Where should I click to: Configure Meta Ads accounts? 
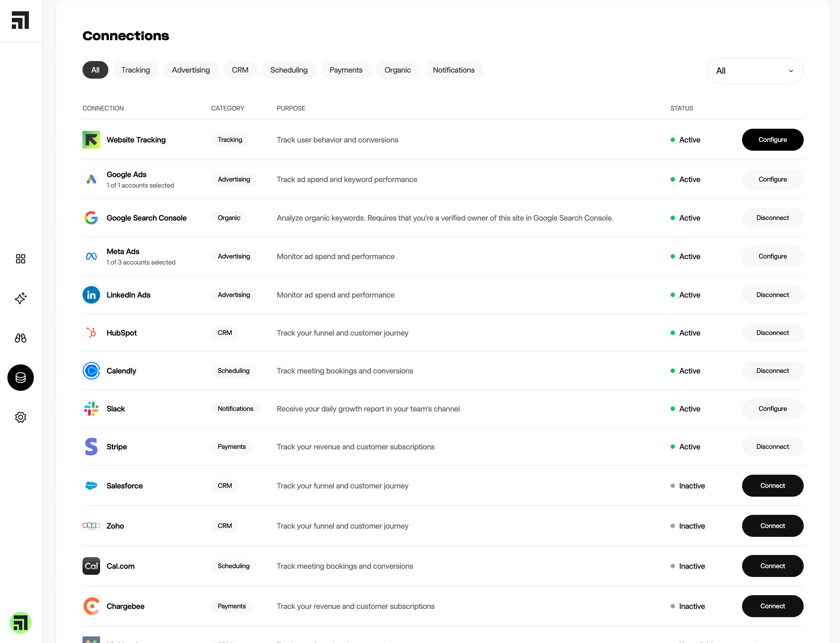pyautogui.click(x=773, y=256)
